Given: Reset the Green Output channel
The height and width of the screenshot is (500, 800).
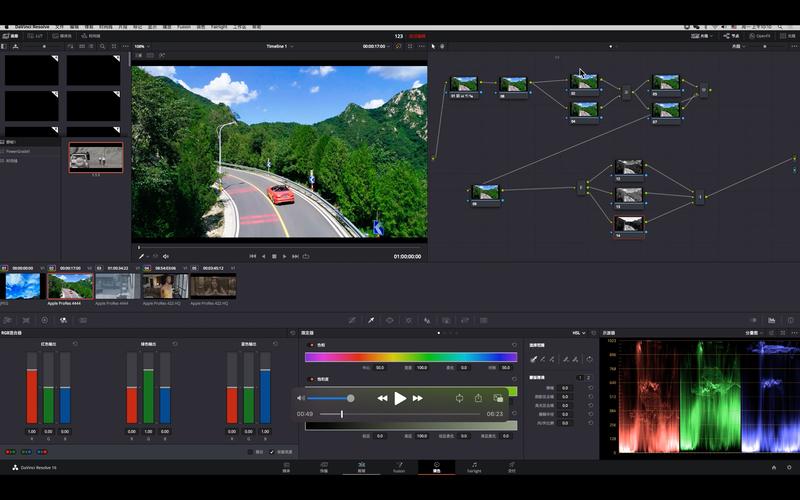Looking at the screenshot, I should pos(176,344).
